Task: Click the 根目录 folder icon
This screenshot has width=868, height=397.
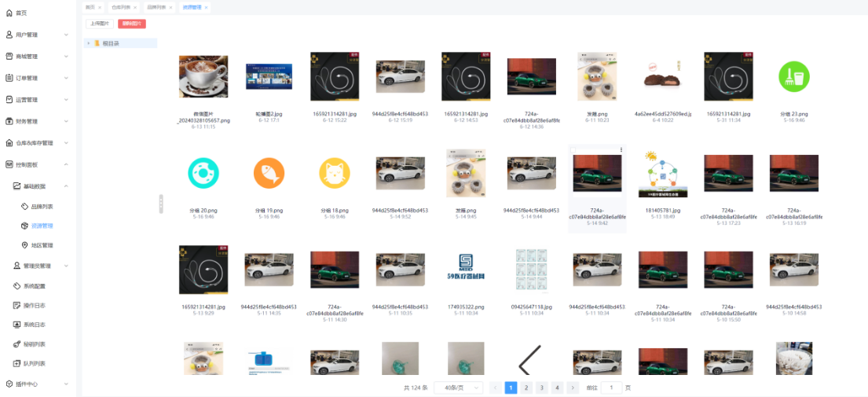Action: coord(97,42)
